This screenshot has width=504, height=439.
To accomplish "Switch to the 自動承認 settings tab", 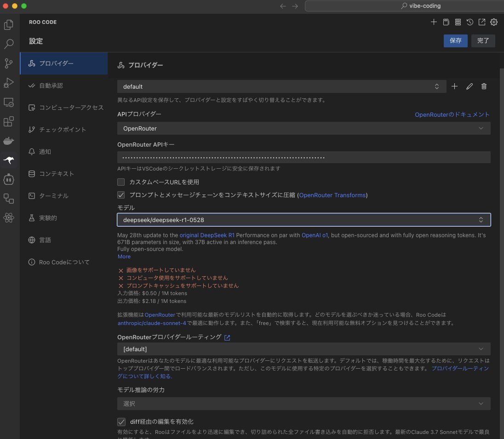I will pos(64,86).
